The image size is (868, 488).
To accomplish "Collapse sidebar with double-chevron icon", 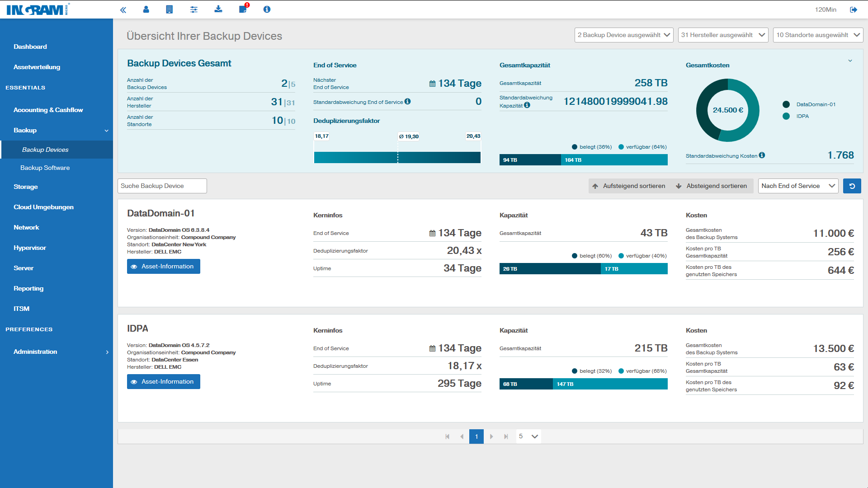I will (x=123, y=9).
